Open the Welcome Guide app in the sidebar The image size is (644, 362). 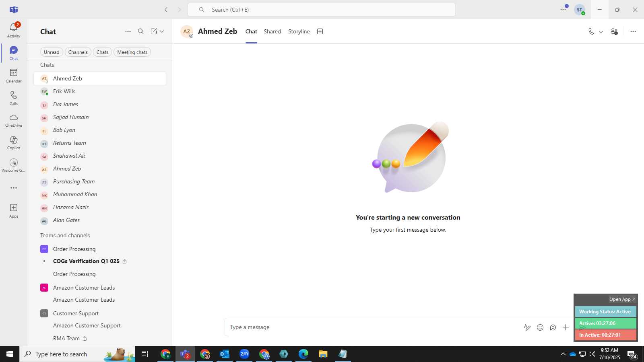pos(14,165)
